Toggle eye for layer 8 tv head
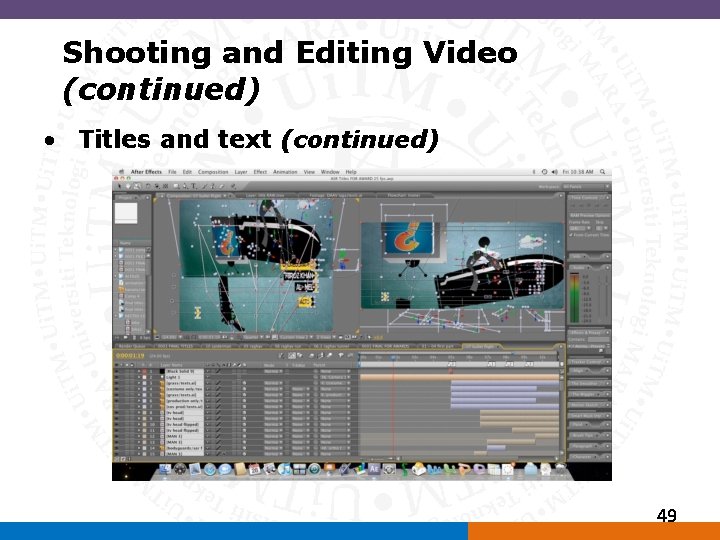Screen dimensions: 720x540 point(117,412)
